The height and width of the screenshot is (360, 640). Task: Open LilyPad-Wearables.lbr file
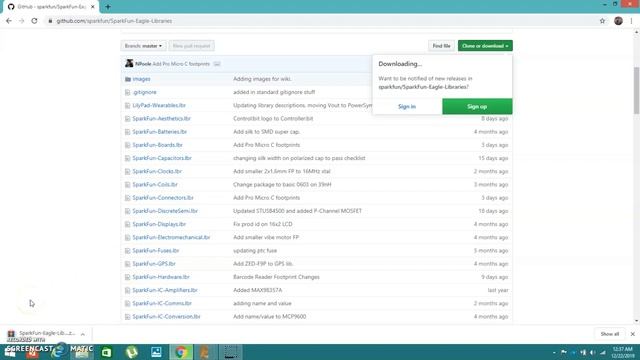pos(159,105)
